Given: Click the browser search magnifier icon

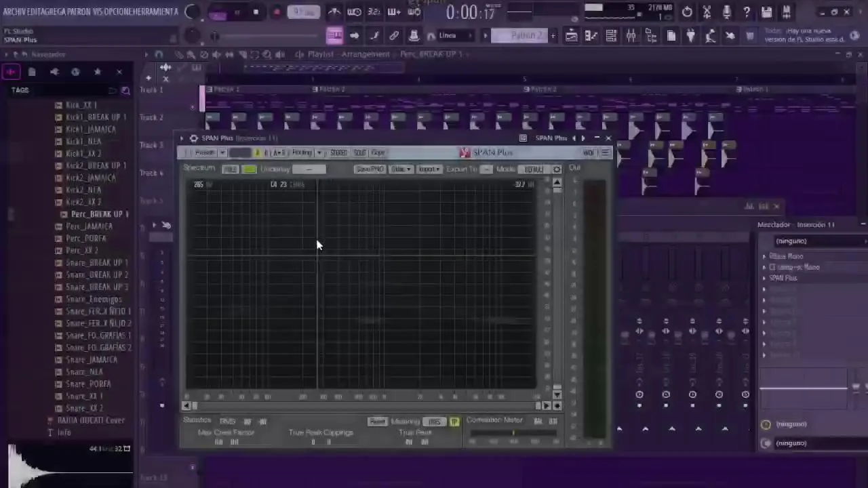Looking at the screenshot, I should click(125, 90).
